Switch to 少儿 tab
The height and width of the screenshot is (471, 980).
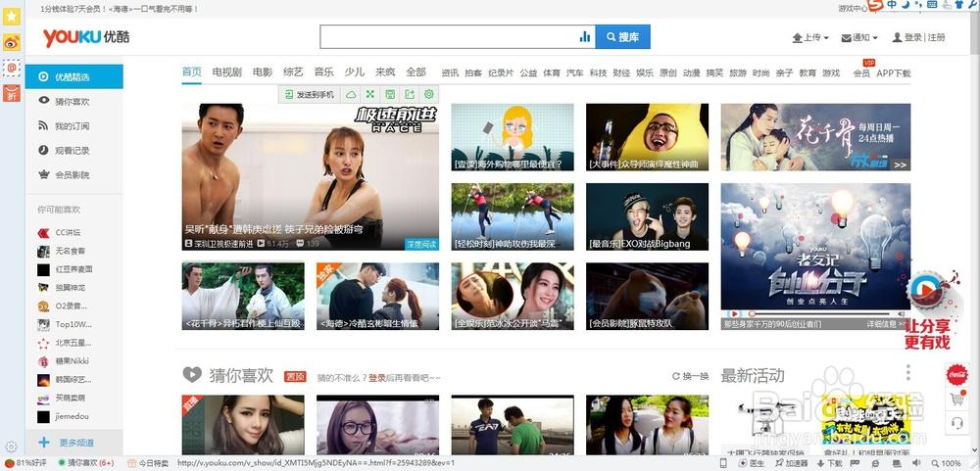click(355, 71)
